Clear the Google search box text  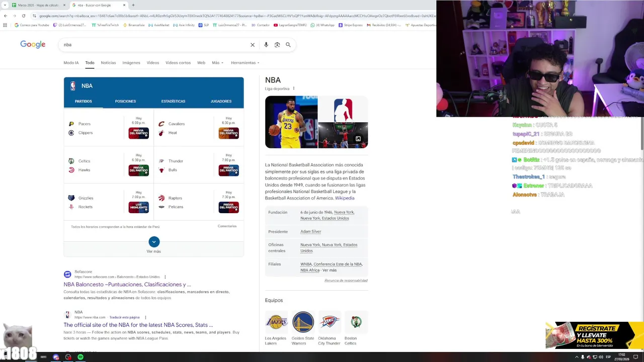click(x=253, y=45)
